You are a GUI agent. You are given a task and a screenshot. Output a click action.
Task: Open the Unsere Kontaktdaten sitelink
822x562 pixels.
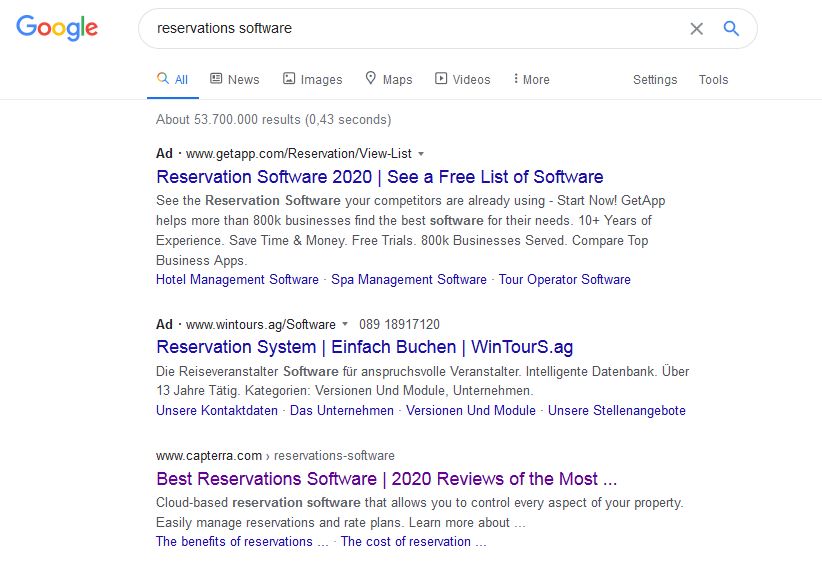[x=217, y=410]
